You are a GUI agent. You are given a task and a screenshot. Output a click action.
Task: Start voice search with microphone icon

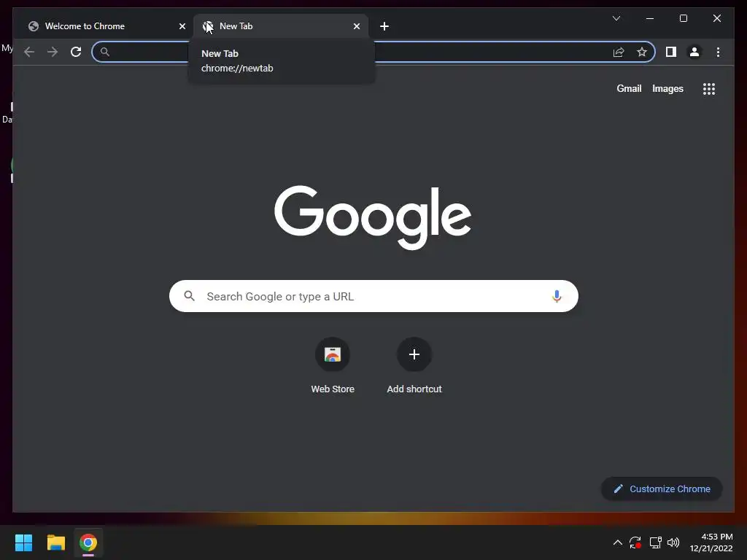coord(557,296)
